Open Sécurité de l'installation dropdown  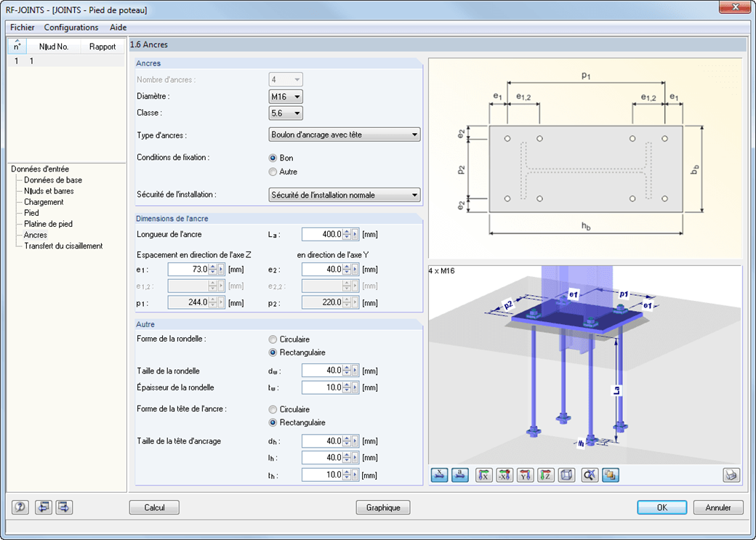[x=345, y=196]
